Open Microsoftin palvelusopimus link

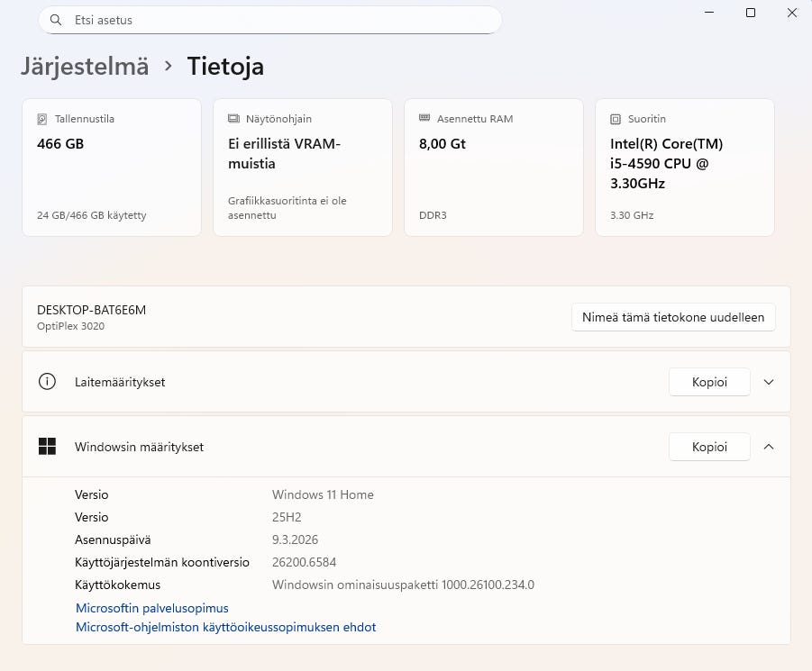tap(152, 608)
